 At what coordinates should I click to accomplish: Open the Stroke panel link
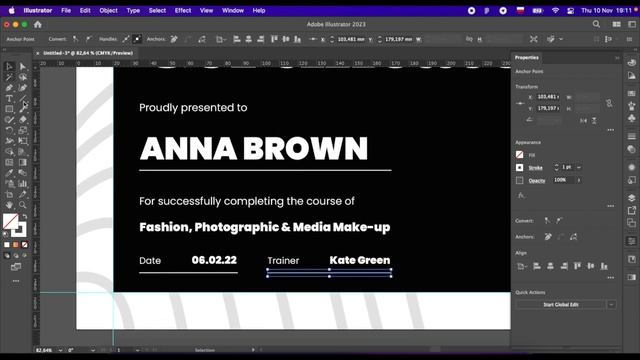point(536,168)
